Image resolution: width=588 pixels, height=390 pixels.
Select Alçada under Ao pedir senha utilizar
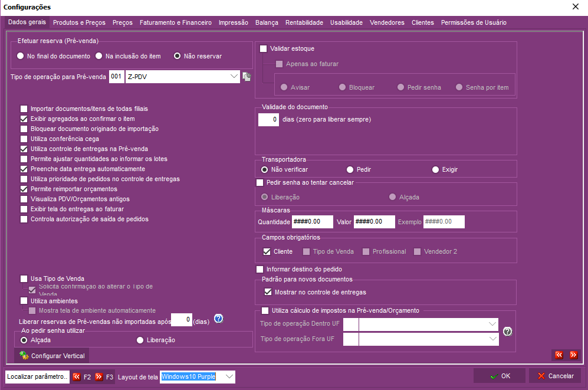click(24, 340)
